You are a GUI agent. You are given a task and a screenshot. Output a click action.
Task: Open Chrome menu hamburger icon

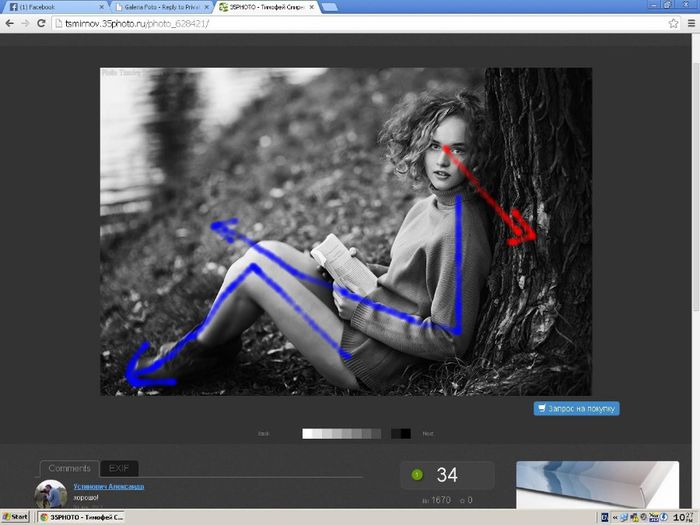click(x=691, y=24)
